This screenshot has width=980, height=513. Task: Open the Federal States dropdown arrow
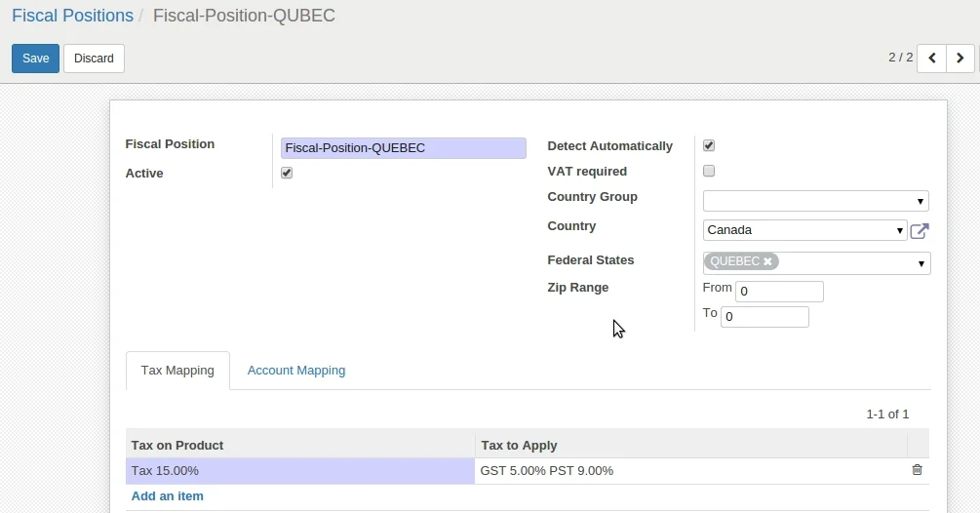click(x=921, y=263)
